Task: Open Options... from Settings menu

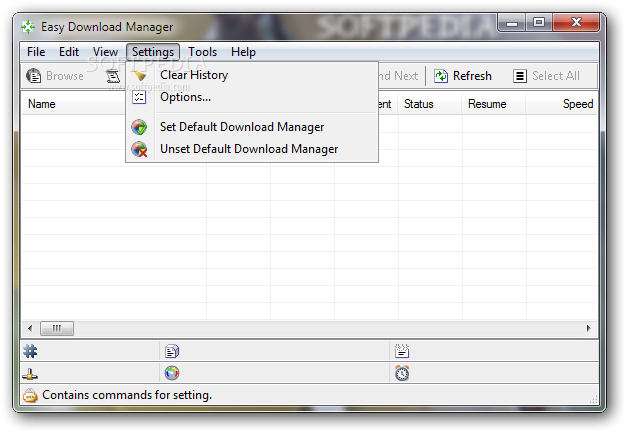Action: 252,97
